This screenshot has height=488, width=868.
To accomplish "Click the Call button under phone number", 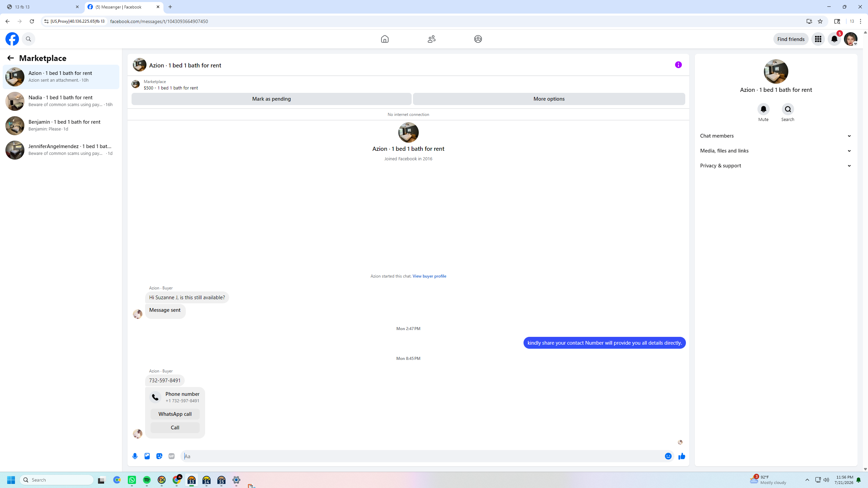I will [175, 428].
